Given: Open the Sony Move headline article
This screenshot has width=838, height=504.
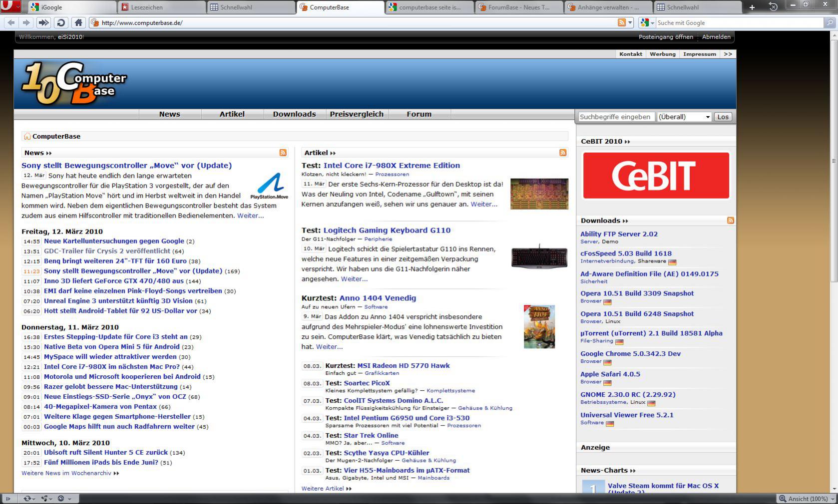Looking at the screenshot, I should tap(127, 166).
